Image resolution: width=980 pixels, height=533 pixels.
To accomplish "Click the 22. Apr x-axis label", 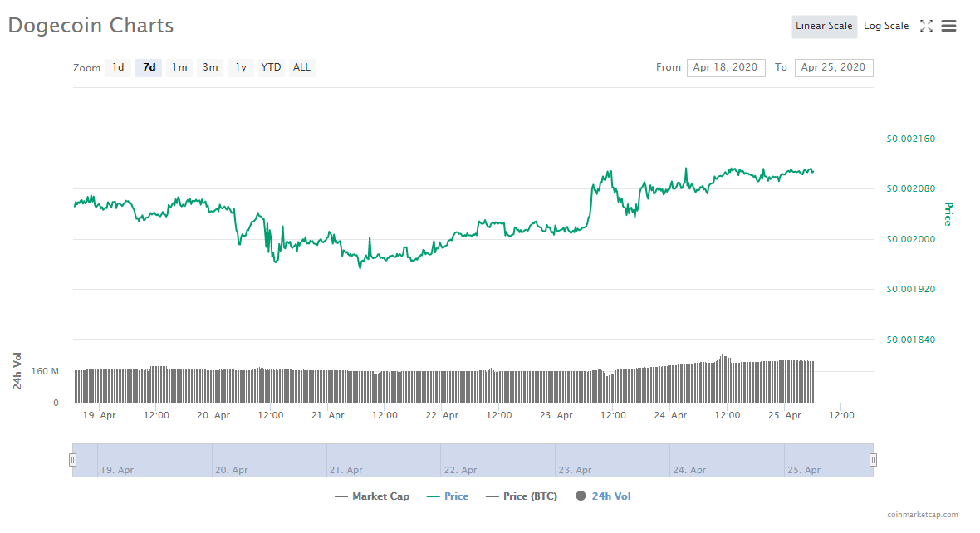I will [442, 416].
